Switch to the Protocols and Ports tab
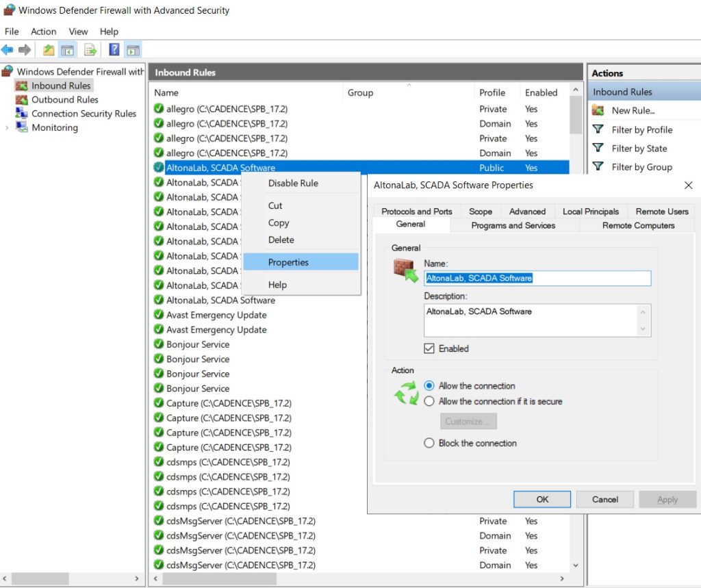 pos(417,211)
